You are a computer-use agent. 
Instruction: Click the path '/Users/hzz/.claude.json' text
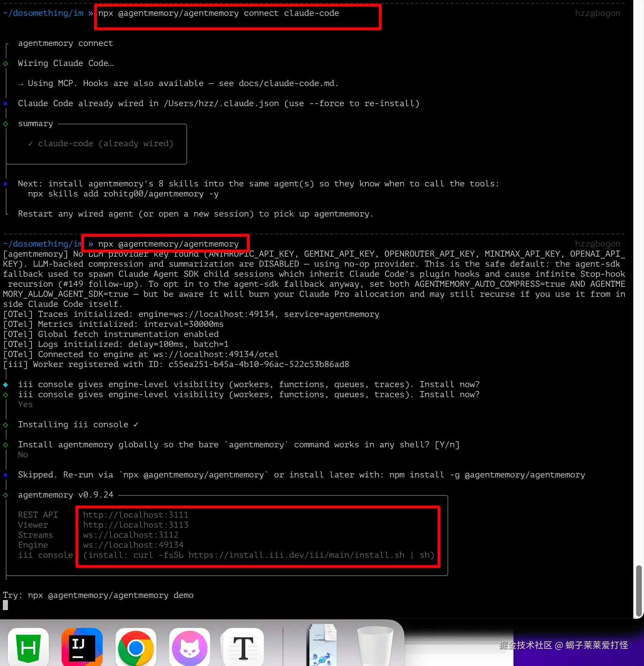click(221, 103)
